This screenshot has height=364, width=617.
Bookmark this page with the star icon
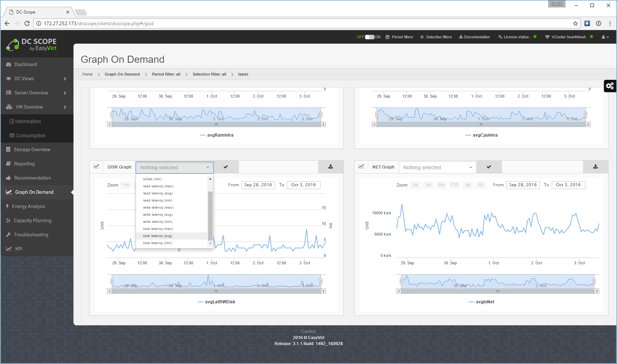575,23
